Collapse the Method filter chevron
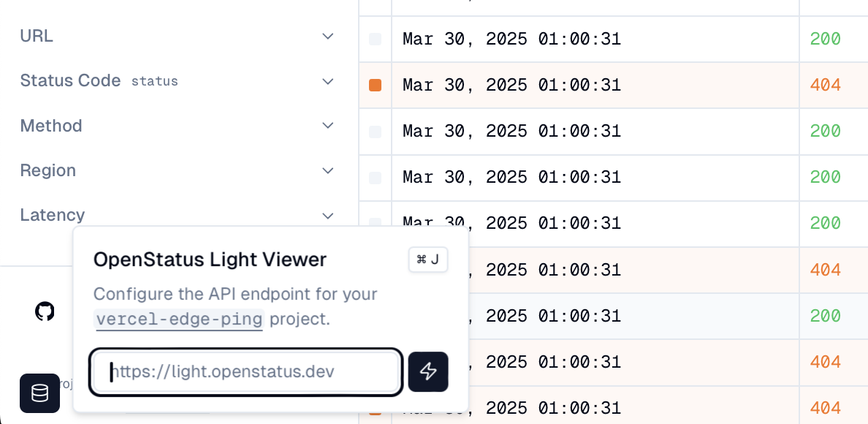Viewport: 868px width, 424px height. 327,126
